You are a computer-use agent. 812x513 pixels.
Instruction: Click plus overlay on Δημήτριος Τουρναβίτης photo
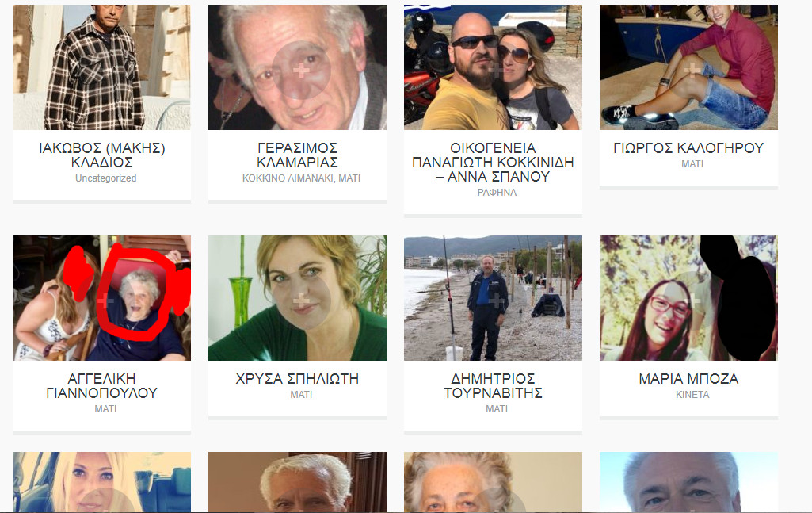coord(497,300)
